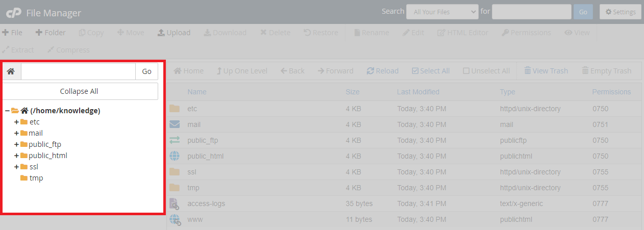Select the (/home/knowledge) tree root
This screenshot has width=644, height=230.
point(65,111)
